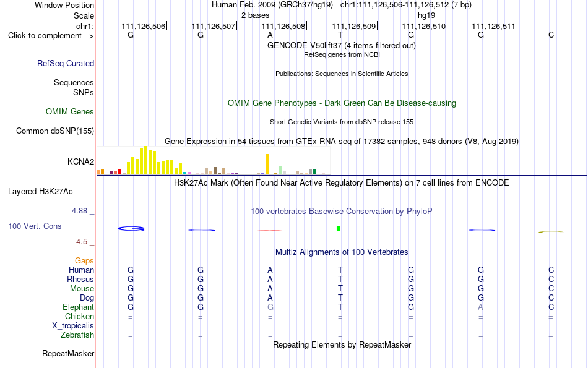This screenshot has width=588, height=368.
Task: Click the Scale label
Action: (x=84, y=15)
